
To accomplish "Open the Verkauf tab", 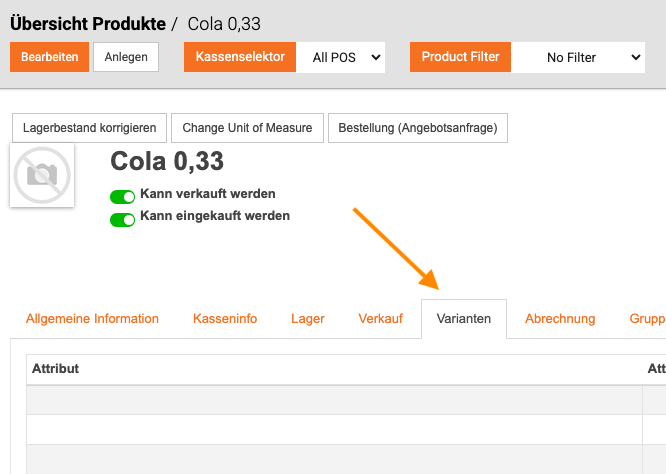I will tap(381, 319).
